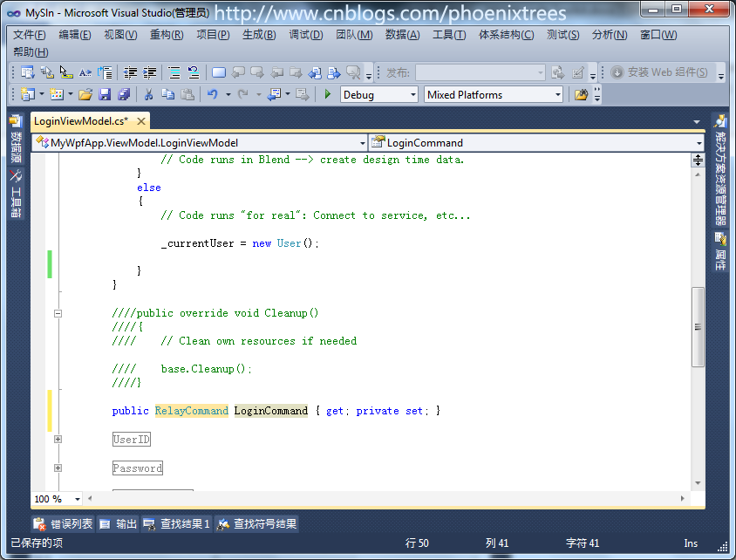Close the LoginViewModel.cs* tab
736x560 pixels.
[140, 121]
